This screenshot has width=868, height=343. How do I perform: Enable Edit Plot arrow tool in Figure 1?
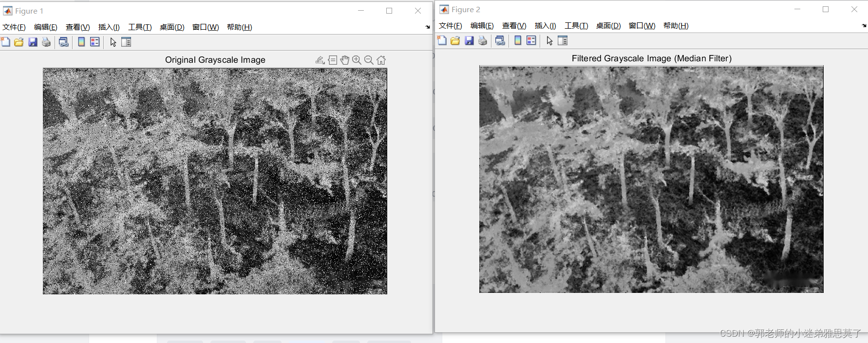[113, 42]
